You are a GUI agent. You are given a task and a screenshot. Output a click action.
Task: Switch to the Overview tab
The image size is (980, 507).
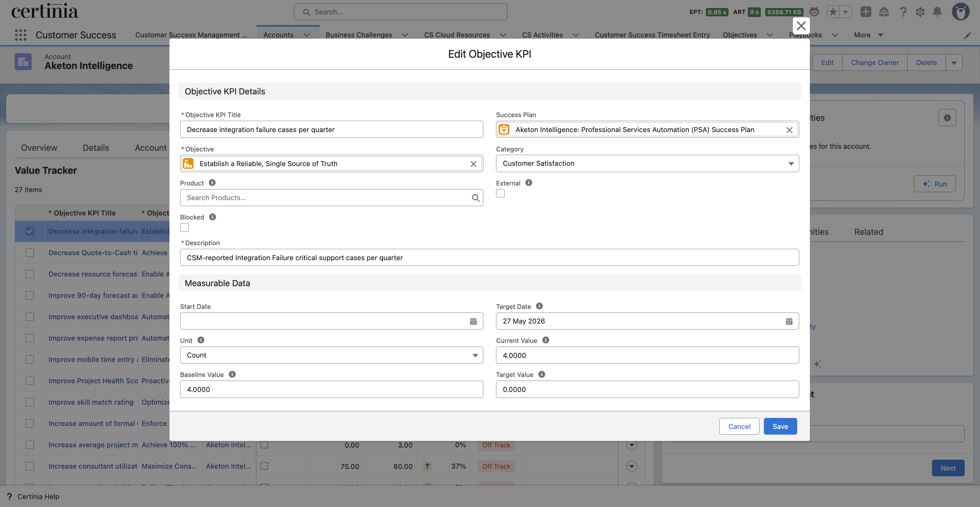coord(39,148)
